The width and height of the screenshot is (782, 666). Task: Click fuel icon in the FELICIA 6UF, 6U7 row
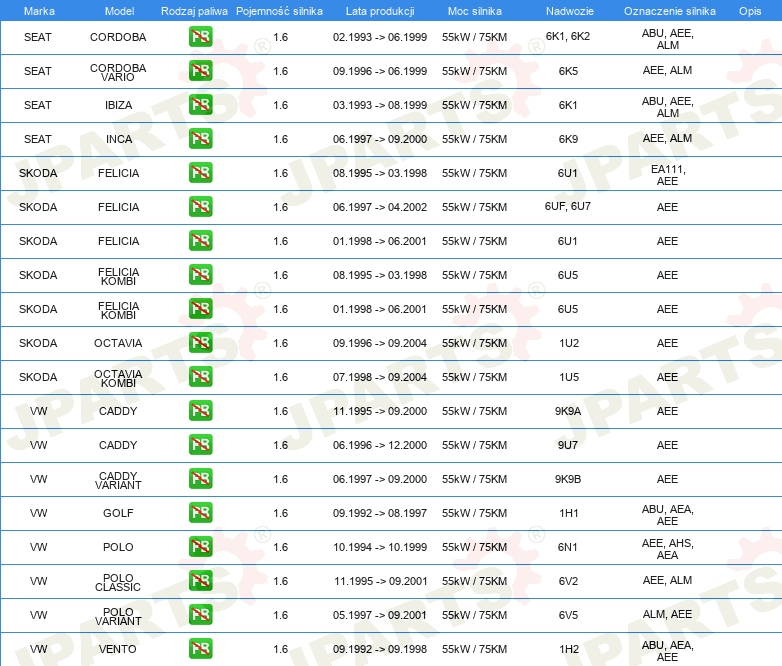coord(200,207)
